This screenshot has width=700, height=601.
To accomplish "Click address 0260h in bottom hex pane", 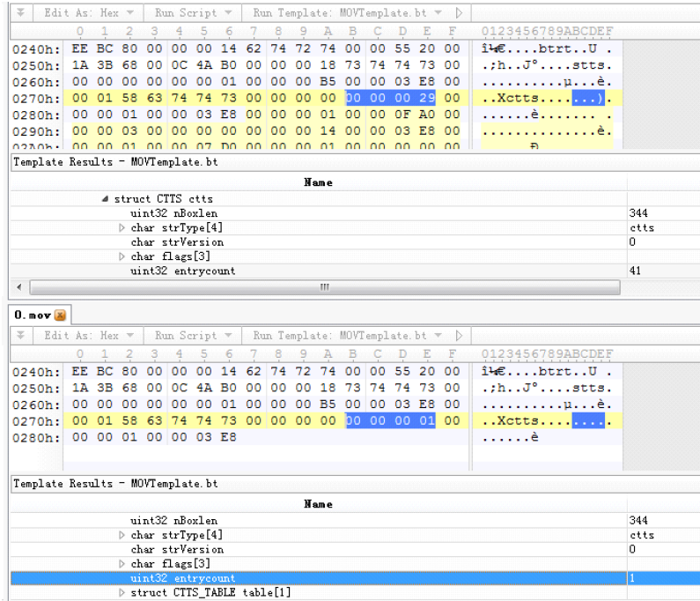I will [x=36, y=404].
